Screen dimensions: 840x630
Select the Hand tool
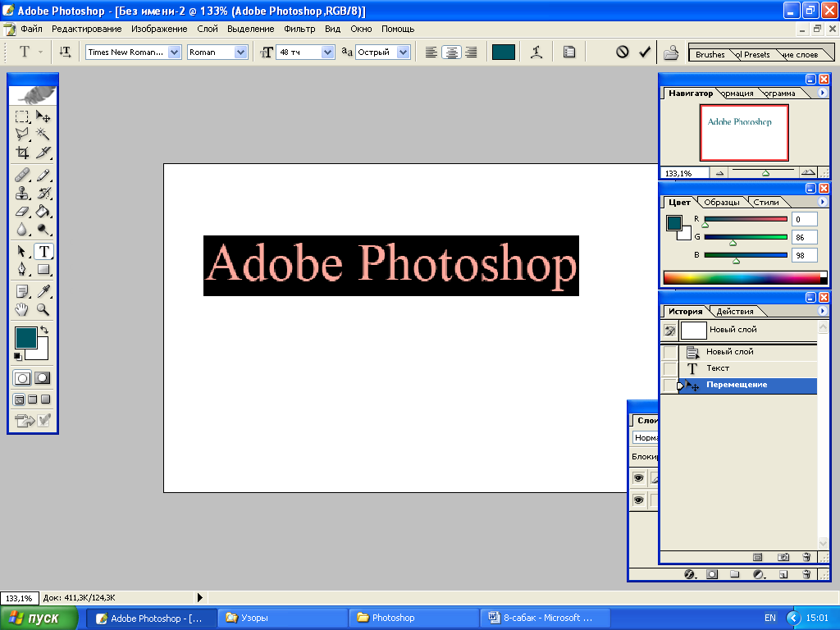[21, 309]
